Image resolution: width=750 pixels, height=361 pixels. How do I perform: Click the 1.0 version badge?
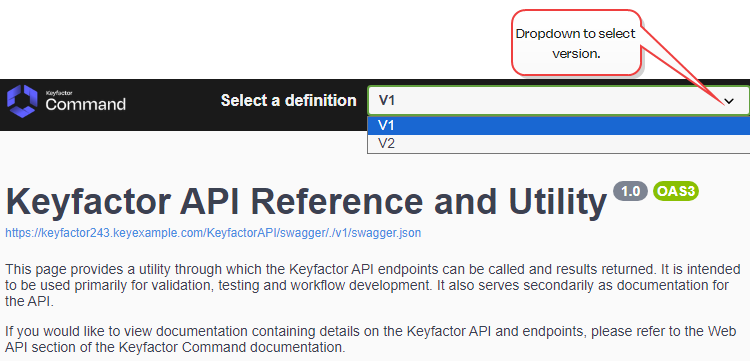coord(630,191)
